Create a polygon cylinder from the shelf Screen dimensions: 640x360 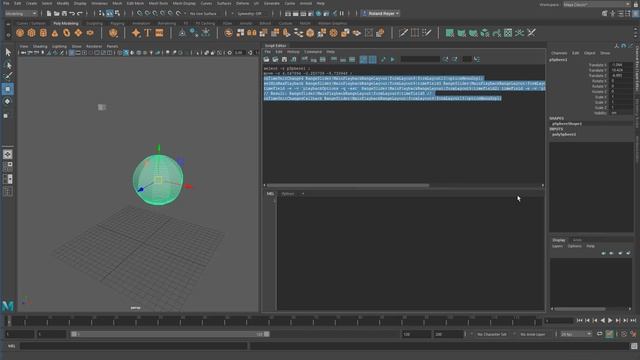pyautogui.click(x=43, y=33)
